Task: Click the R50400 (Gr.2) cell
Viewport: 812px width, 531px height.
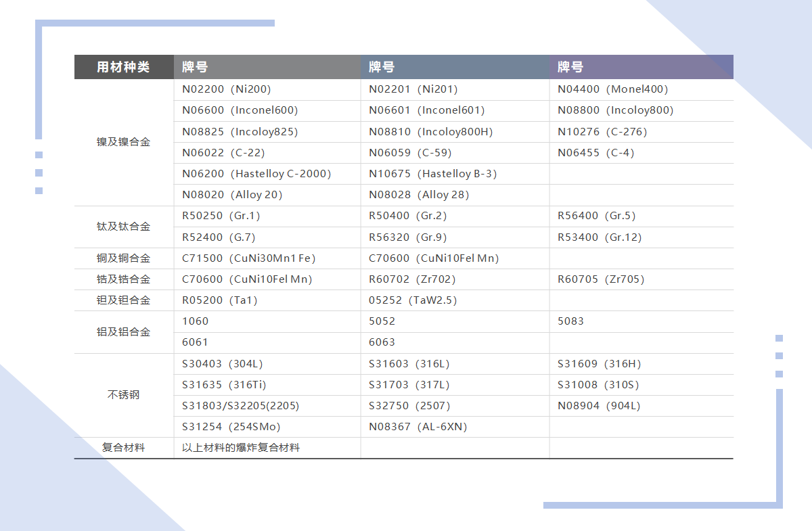Action: pyautogui.click(x=455, y=216)
